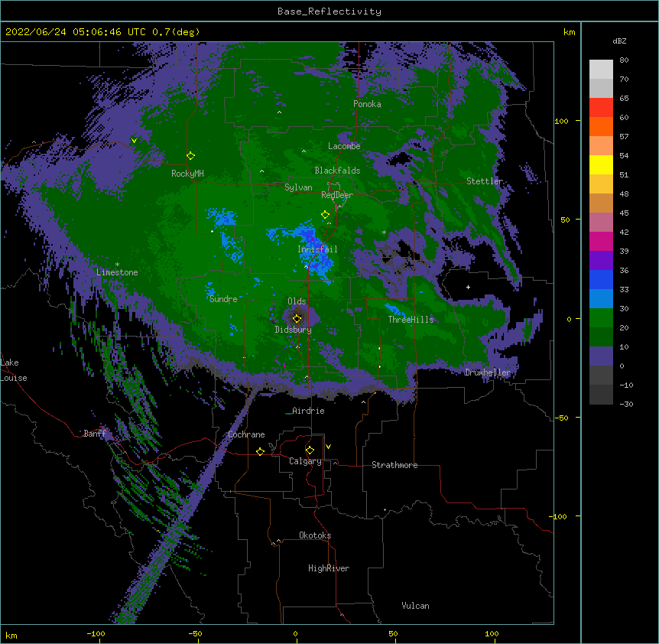
Task: Click the 100 tick on the vertical km axis
Action: click(x=561, y=121)
